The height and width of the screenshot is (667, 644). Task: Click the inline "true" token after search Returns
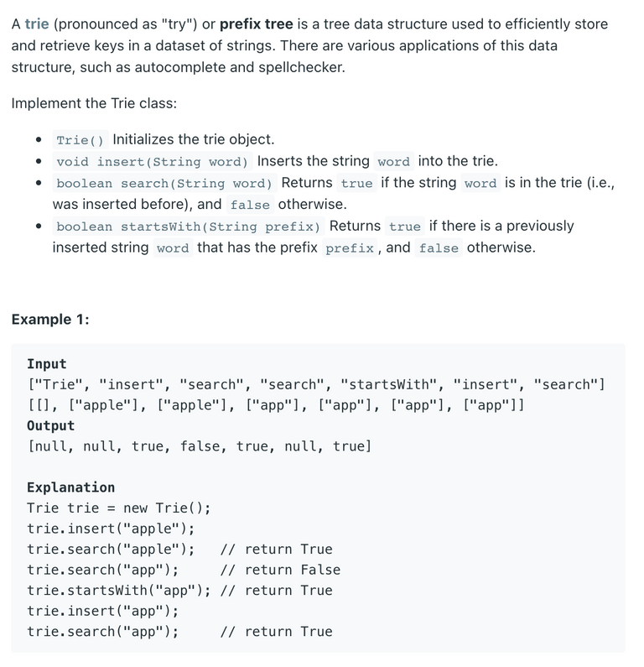[356, 184]
